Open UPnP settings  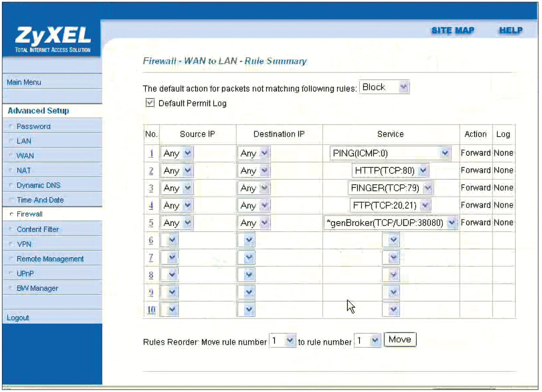click(25, 273)
